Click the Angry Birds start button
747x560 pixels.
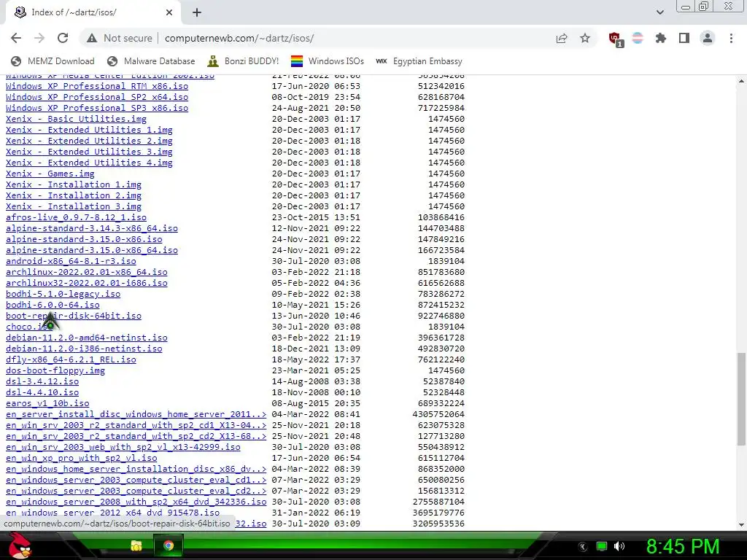tap(19, 545)
